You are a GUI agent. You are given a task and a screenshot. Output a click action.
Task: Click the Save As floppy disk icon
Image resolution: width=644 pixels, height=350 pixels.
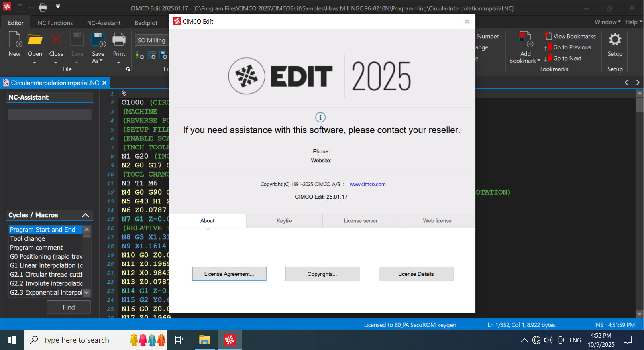[98, 40]
